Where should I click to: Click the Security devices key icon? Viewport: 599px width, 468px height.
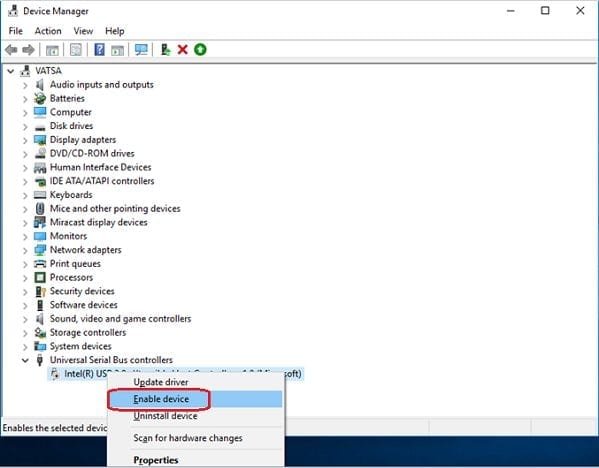(x=40, y=291)
